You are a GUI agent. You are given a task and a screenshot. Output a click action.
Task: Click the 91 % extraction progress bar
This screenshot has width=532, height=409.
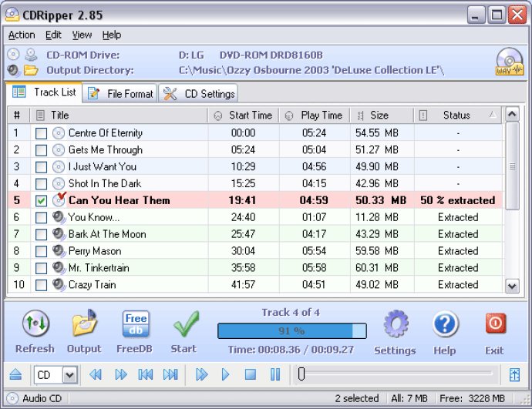(x=291, y=330)
